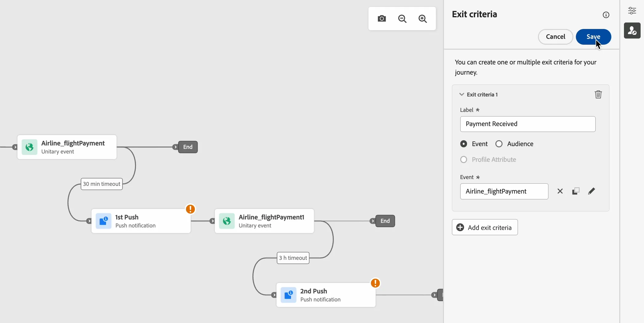Select End node after Airline_flightPayment1
This screenshot has height=323, width=644.
pyautogui.click(x=385, y=221)
